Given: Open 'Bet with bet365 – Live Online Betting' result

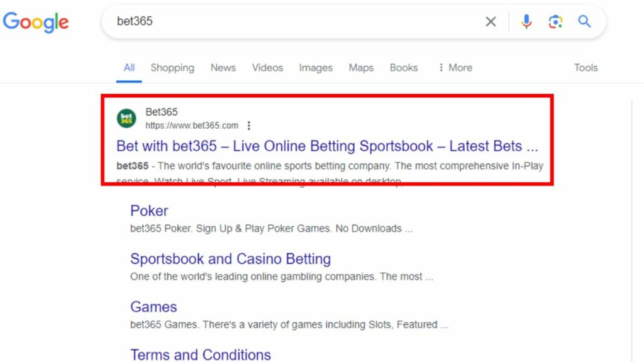Looking at the screenshot, I should tap(327, 146).
